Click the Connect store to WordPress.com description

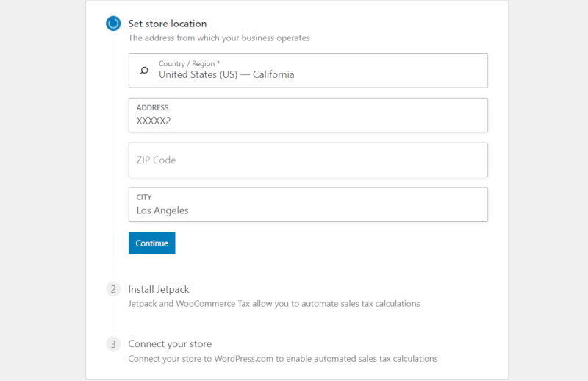[283, 358]
